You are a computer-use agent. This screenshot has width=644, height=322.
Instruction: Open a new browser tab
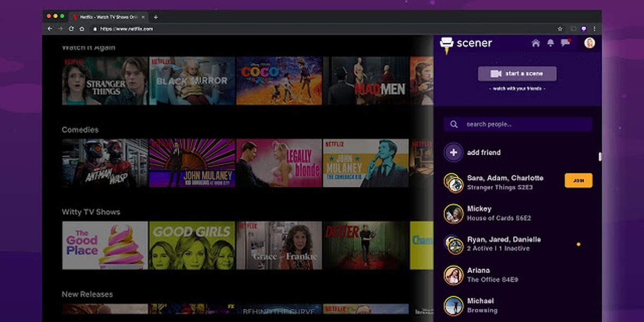[x=156, y=17]
